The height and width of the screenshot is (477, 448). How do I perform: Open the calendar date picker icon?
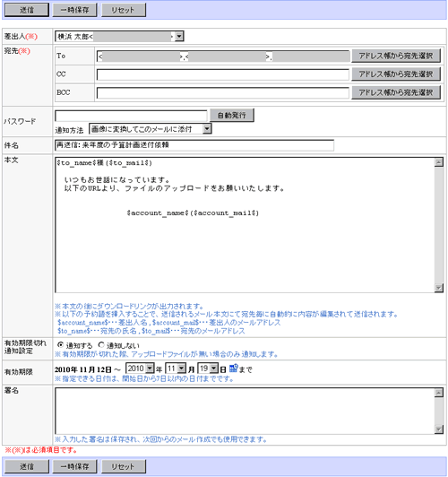coord(234,369)
